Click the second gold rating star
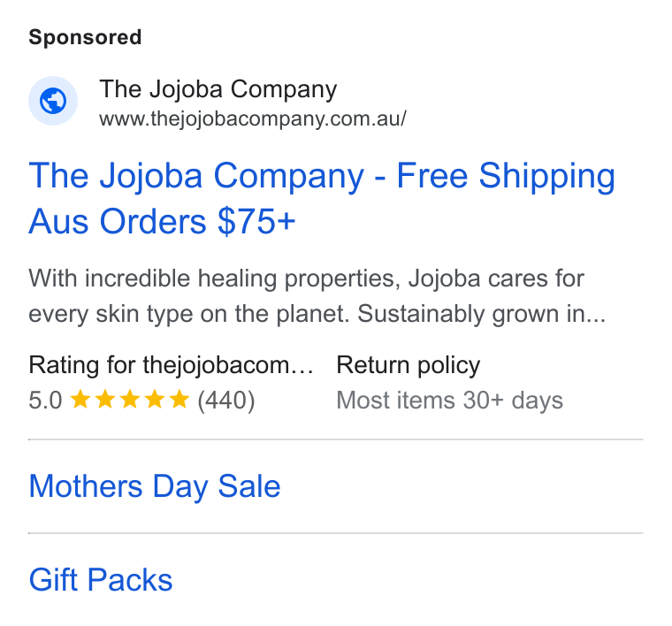Image resolution: width=672 pixels, height=626 pixels. [x=105, y=400]
